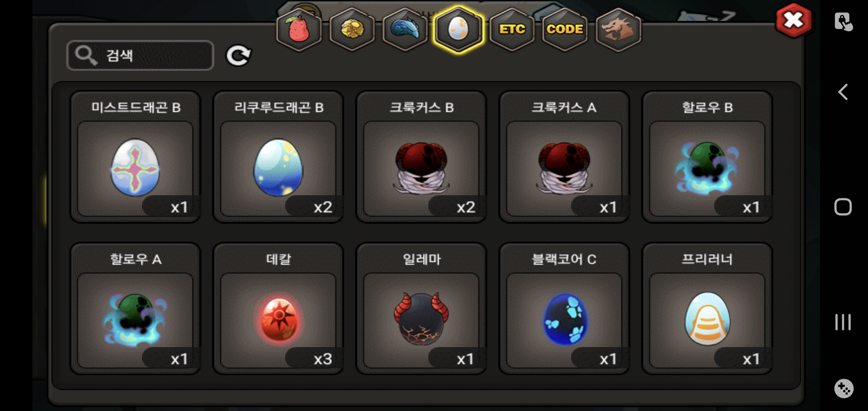Close the inventory with the red X

click(794, 21)
